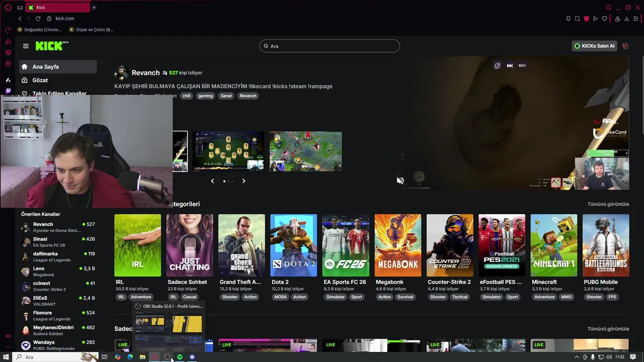644x362 pixels.
Task: Go to Ana Sayfa in sidebar
Action: [58, 66]
